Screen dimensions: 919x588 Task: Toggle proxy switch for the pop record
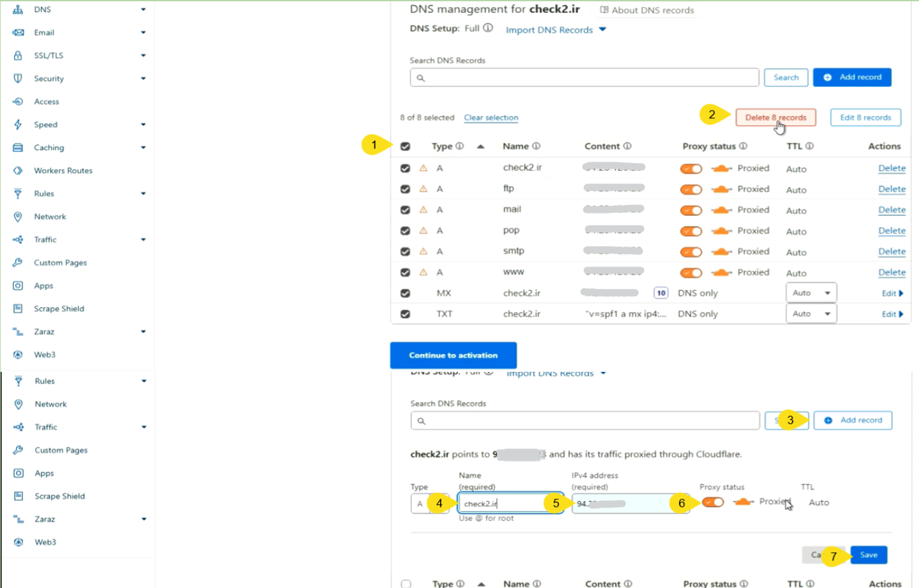[691, 231]
